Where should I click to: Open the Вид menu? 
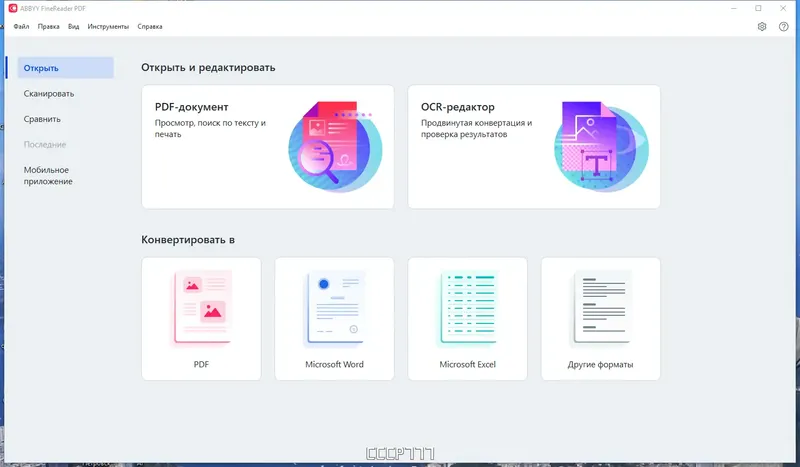pos(73,27)
